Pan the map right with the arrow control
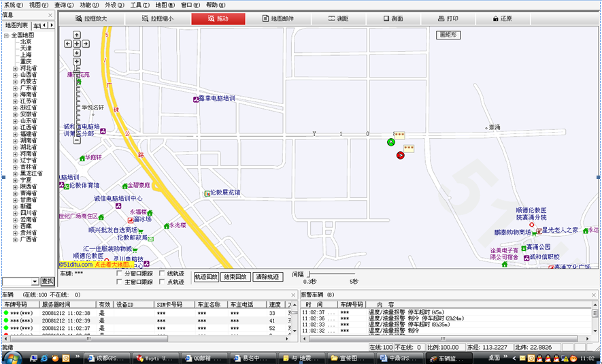 pyautogui.click(x=86, y=44)
